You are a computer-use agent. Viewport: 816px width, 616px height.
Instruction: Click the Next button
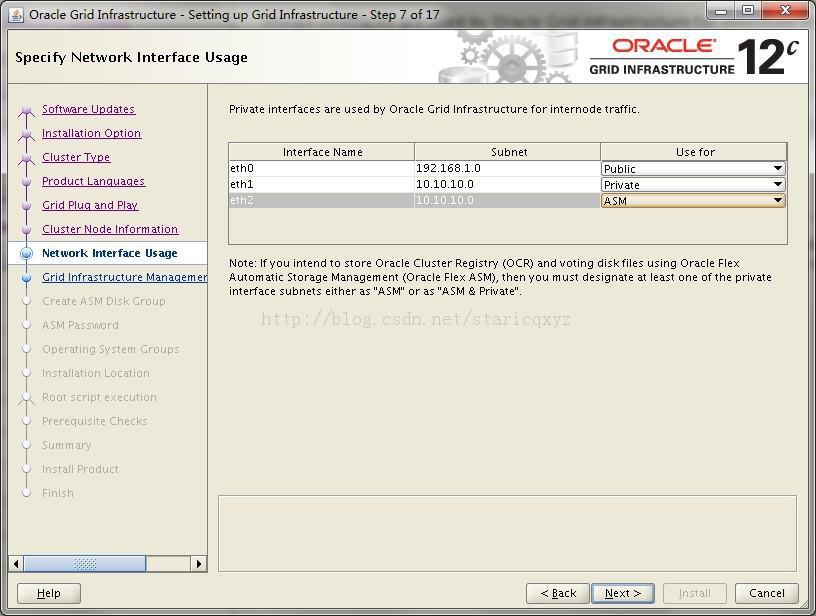coord(623,593)
